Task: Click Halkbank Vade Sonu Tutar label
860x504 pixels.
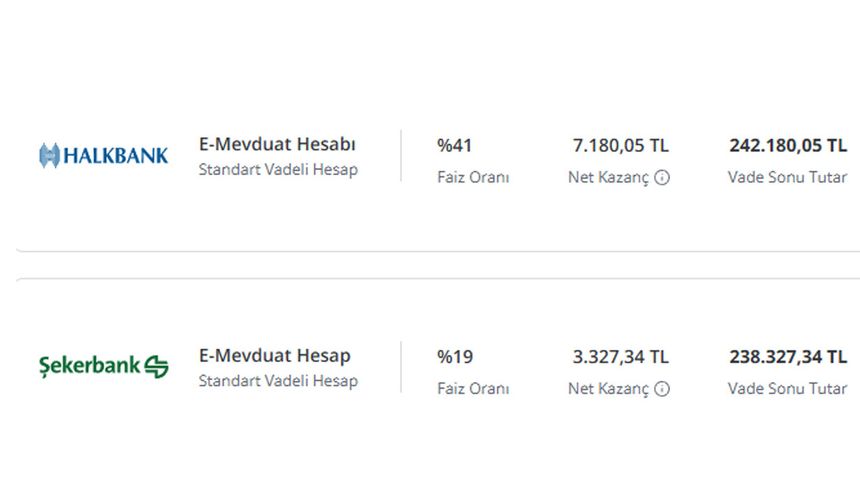Action: pyautogui.click(x=788, y=177)
